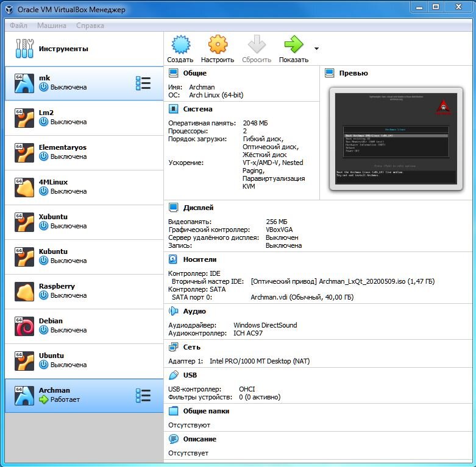Screen dimensions: 476x467
Task: Click the Показать green arrow icon
Action: click(294, 44)
